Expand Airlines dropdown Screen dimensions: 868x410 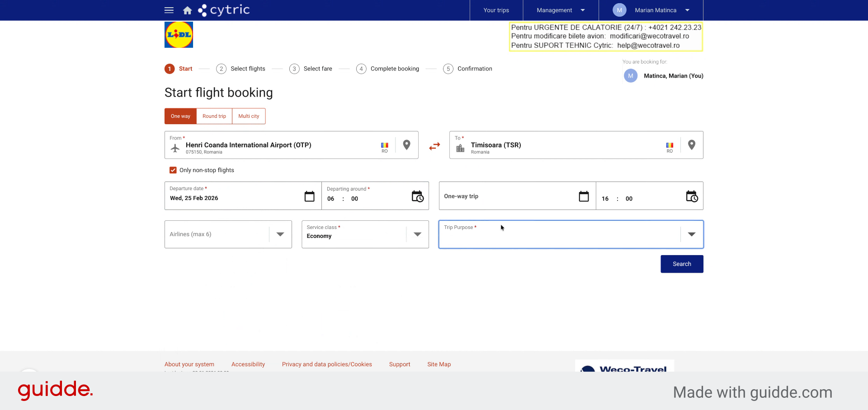point(280,234)
